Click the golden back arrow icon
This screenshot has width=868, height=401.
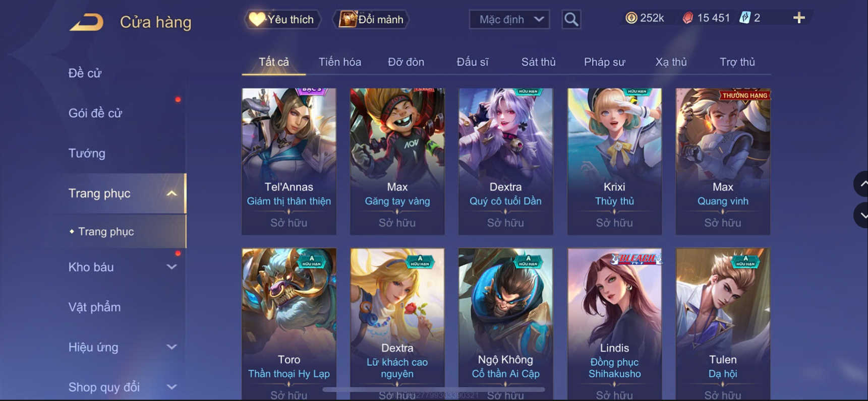pyautogui.click(x=86, y=22)
